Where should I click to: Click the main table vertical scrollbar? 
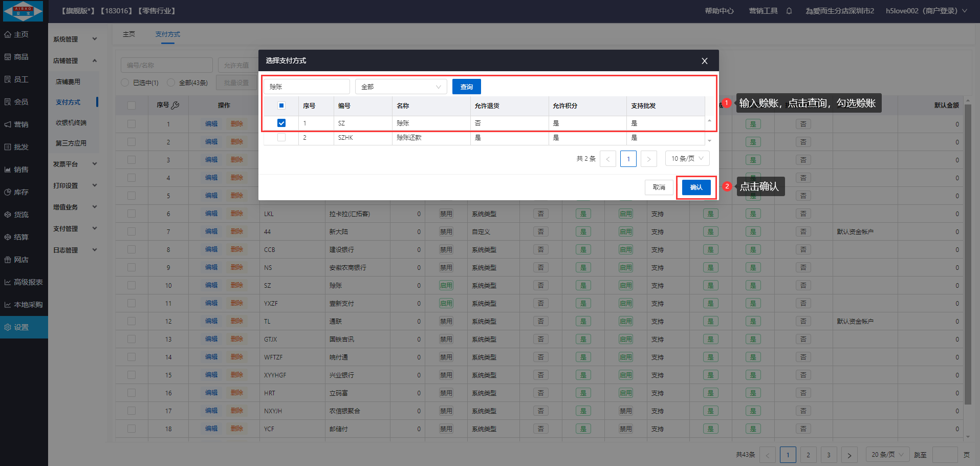967,256
